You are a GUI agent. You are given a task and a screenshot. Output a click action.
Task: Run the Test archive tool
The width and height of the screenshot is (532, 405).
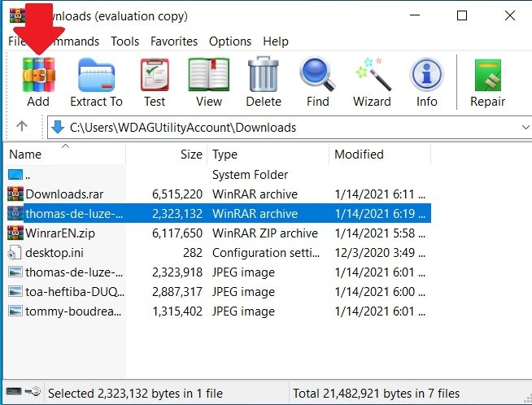click(x=155, y=75)
